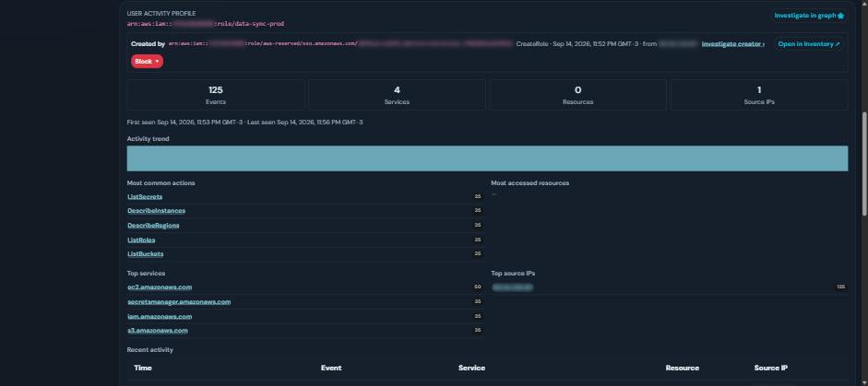Open the red Block dropdown

click(148, 62)
